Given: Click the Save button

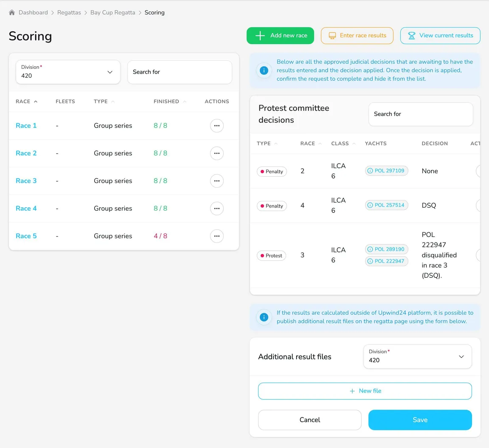Looking at the screenshot, I should [420, 420].
